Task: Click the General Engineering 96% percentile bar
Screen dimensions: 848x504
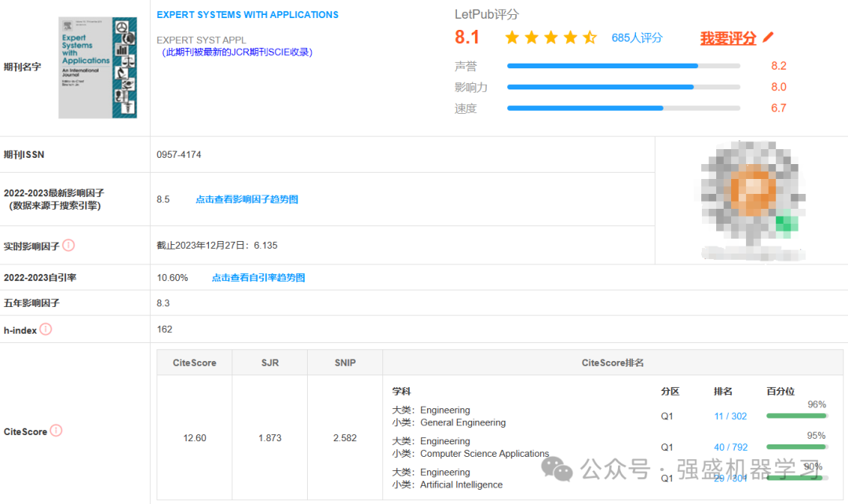Action: coord(797,416)
